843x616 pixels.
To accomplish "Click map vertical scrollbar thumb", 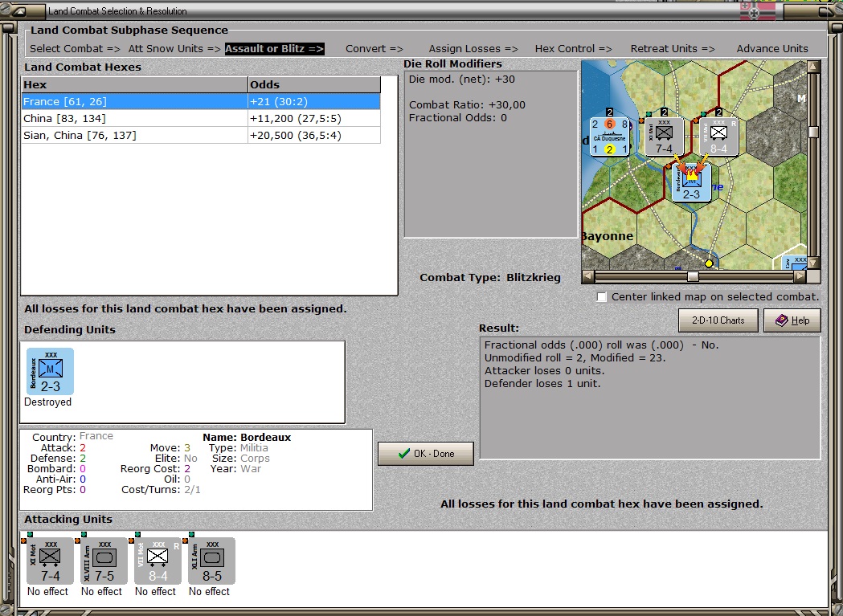I will click(813, 133).
